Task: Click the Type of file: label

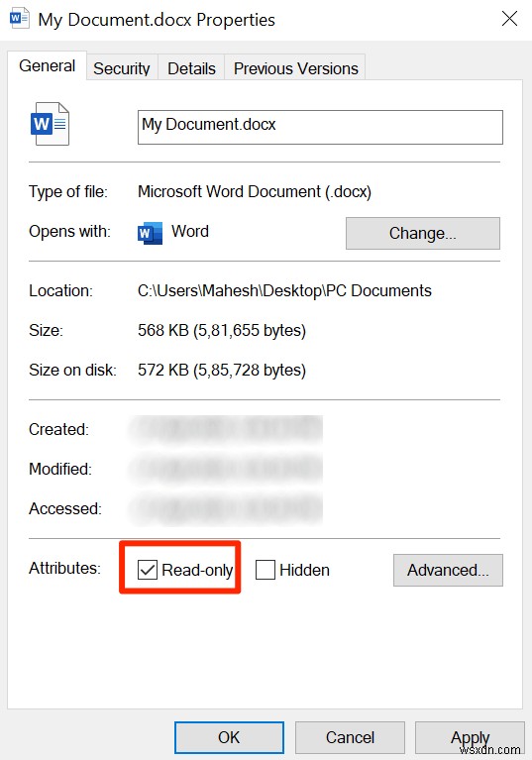Action: 67,191
